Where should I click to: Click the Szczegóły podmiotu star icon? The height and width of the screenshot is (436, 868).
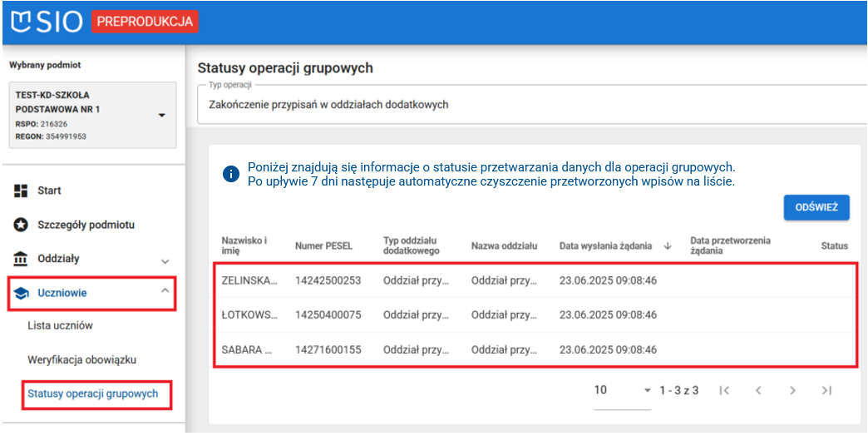point(21,225)
